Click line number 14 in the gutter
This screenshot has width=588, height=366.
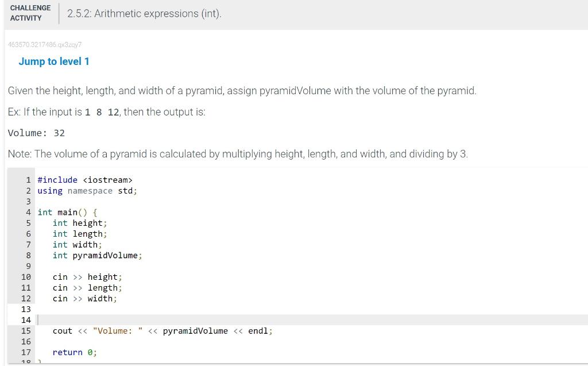pyautogui.click(x=25, y=320)
